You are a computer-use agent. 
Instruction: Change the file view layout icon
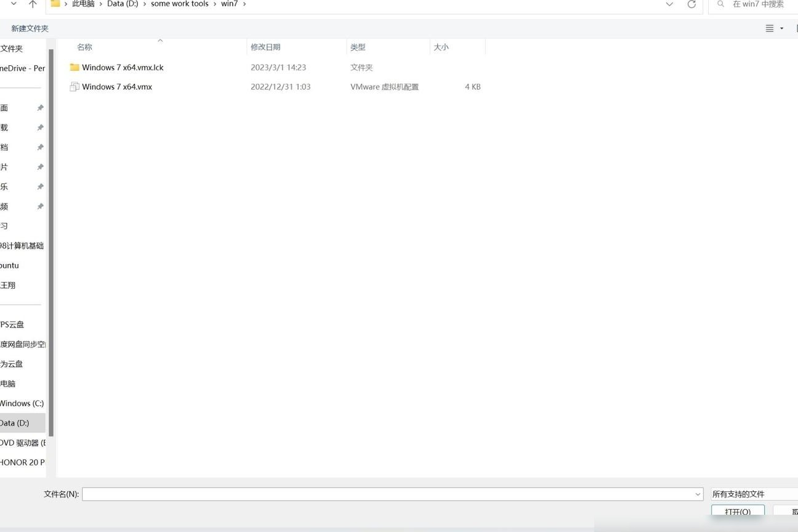pos(770,28)
